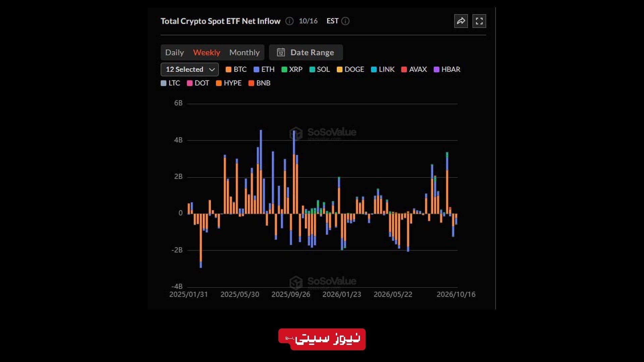Screen dimensions: 644x362
Task: Toggle BTC series in legend
Action: [236, 69]
